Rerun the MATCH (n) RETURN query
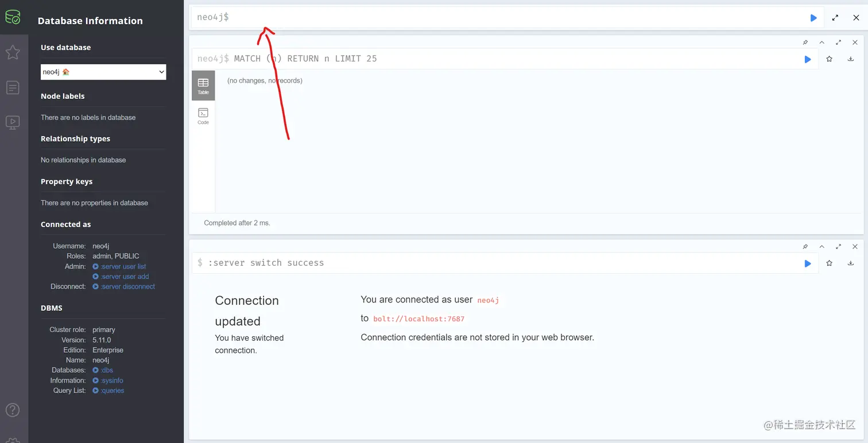Viewport: 868px width, 443px height. pos(808,59)
